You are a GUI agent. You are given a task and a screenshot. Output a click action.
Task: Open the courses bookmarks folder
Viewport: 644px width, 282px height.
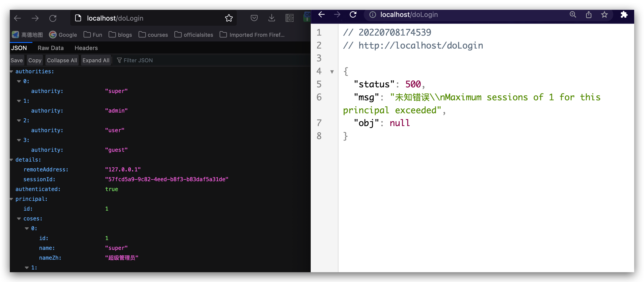click(153, 35)
